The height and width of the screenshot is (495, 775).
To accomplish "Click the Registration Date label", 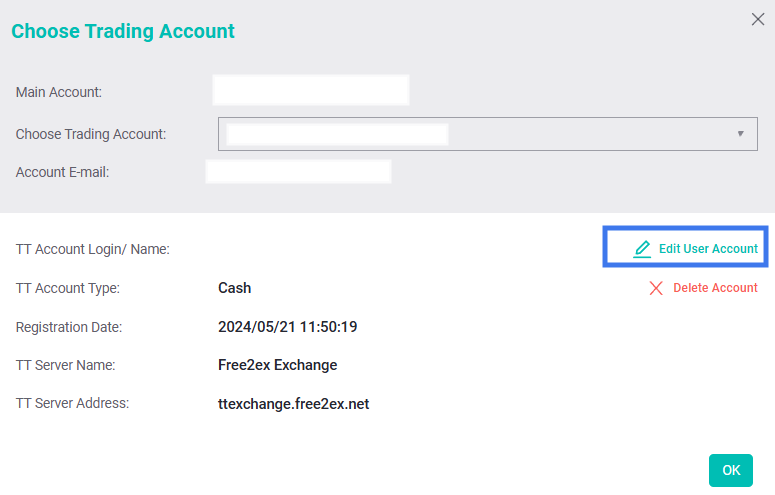I will point(67,327).
